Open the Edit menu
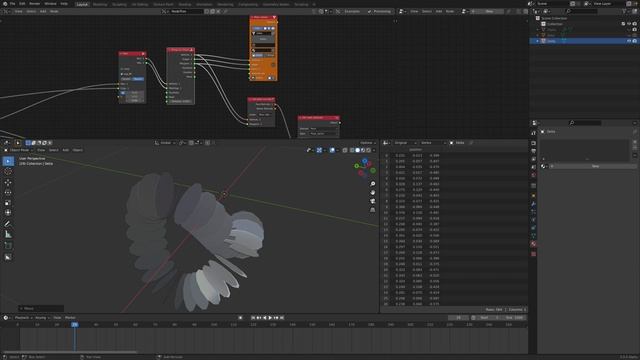 tap(22, 4)
